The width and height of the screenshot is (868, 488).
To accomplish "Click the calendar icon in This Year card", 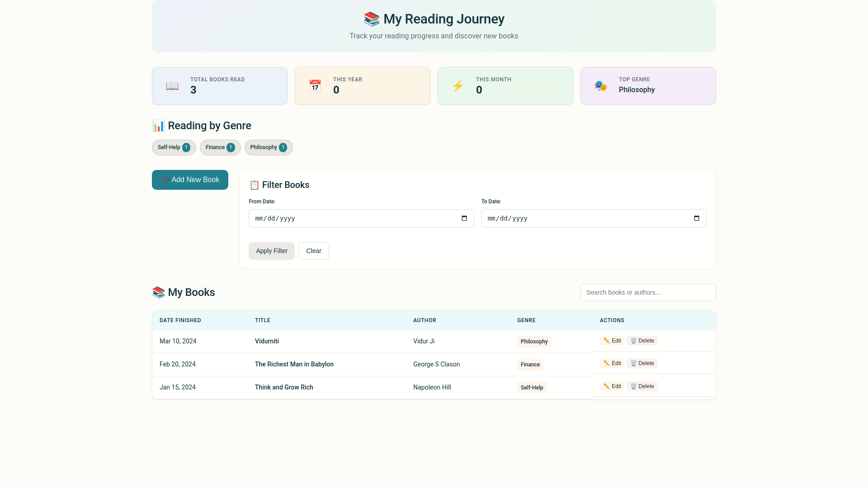I will point(315,86).
